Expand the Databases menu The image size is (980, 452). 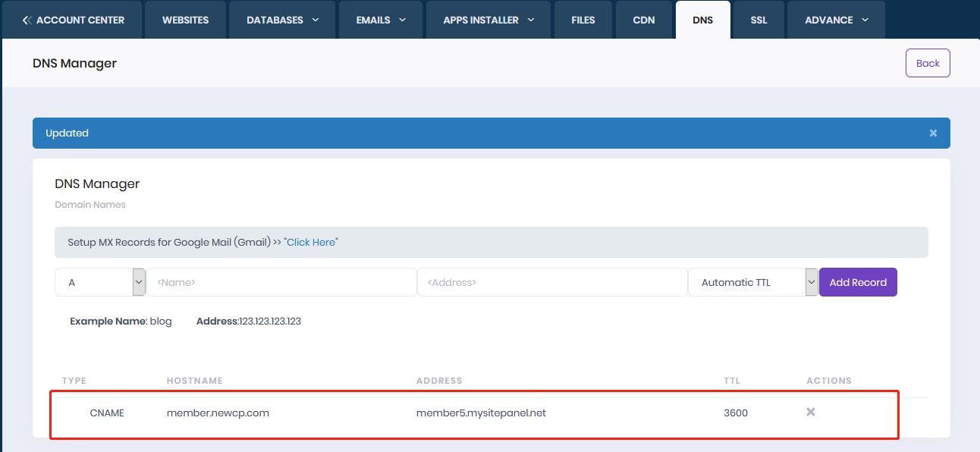coord(282,20)
